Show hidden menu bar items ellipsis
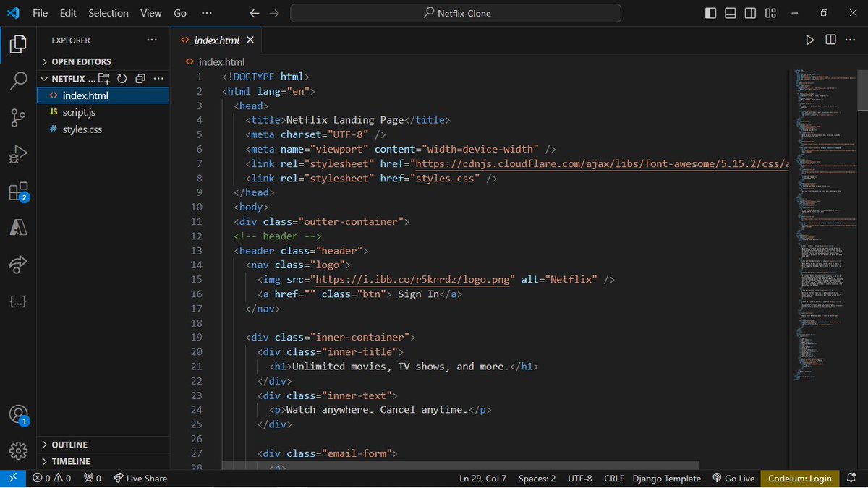This screenshot has width=868, height=488. (207, 13)
